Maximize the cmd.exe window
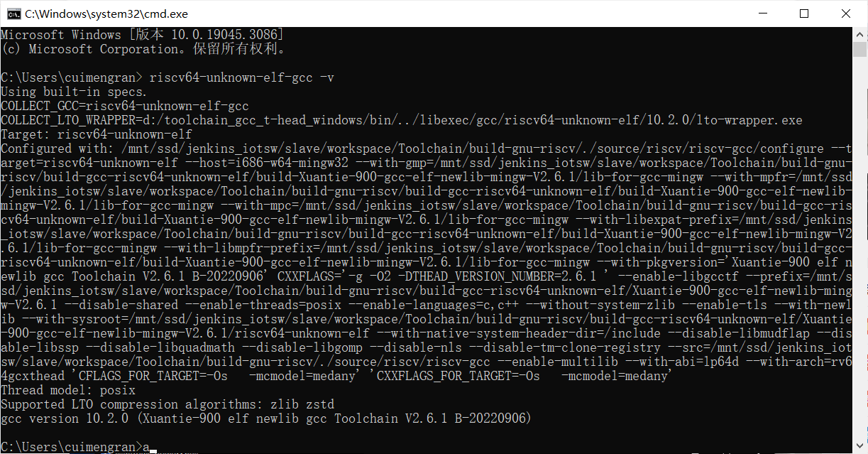The image size is (868, 454). click(804, 13)
